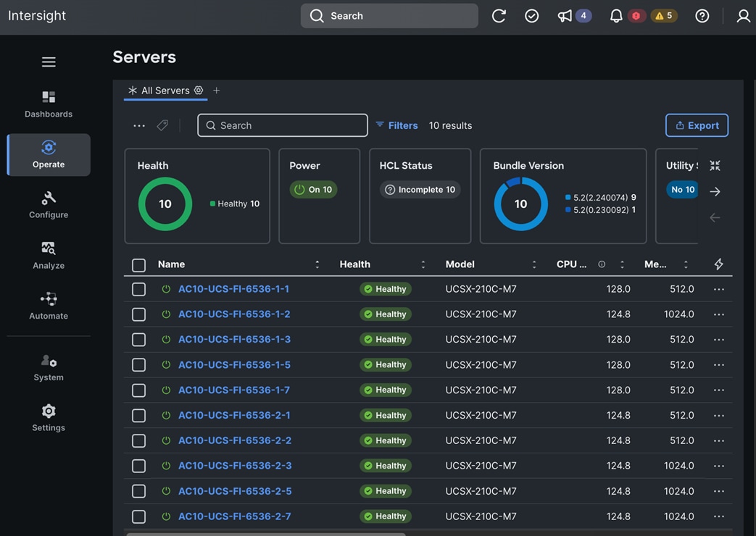The image size is (756, 536).
Task: Click the Bundle Version donut chart
Action: pos(521,204)
